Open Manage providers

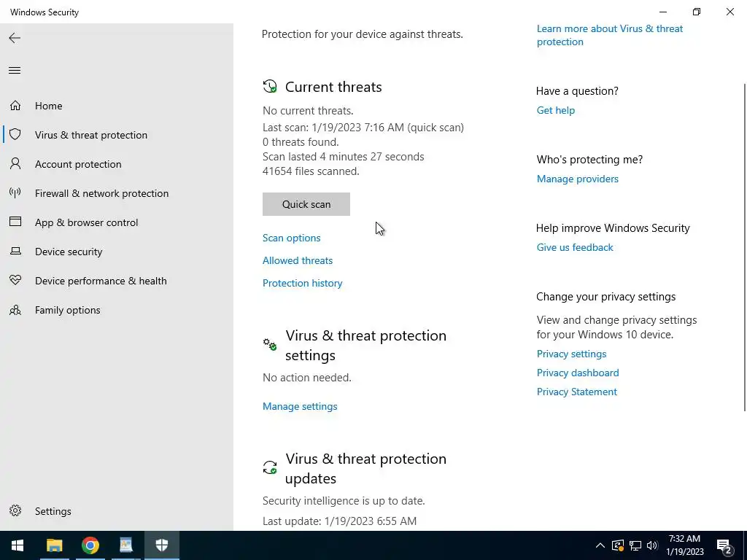(x=578, y=179)
